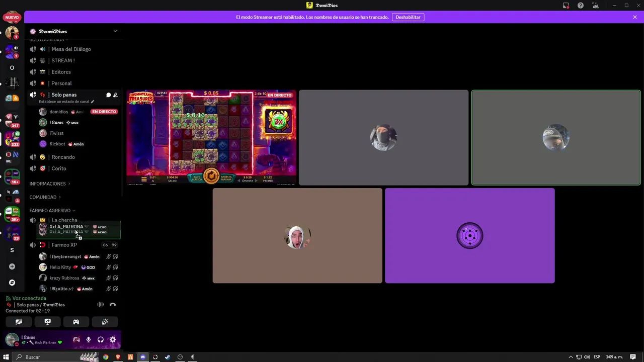Open server with 347 badge

[x=12, y=120]
